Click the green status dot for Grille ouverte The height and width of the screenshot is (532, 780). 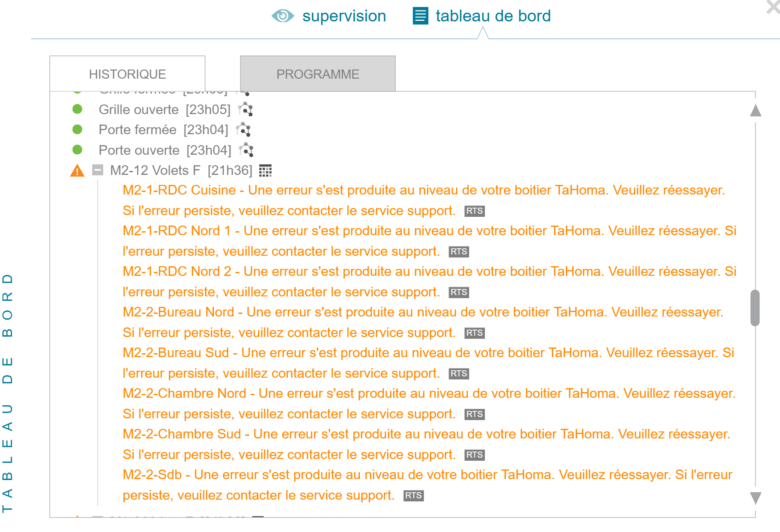77,109
